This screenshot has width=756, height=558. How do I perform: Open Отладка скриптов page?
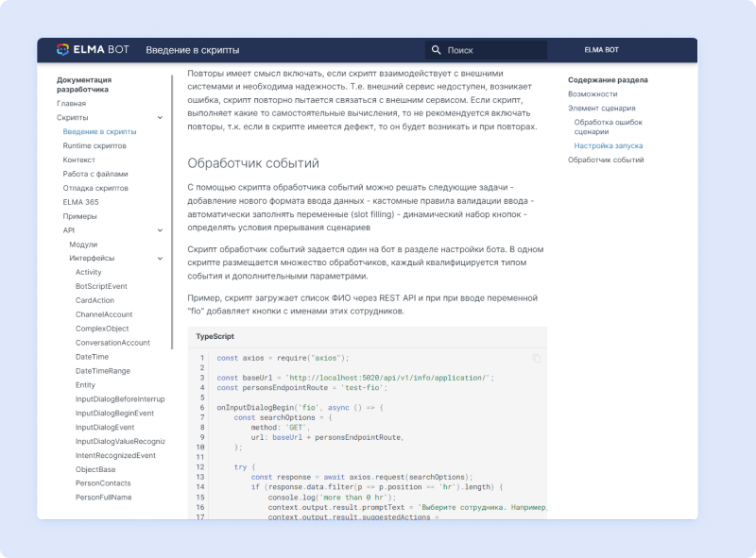click(x=95, y=189)
